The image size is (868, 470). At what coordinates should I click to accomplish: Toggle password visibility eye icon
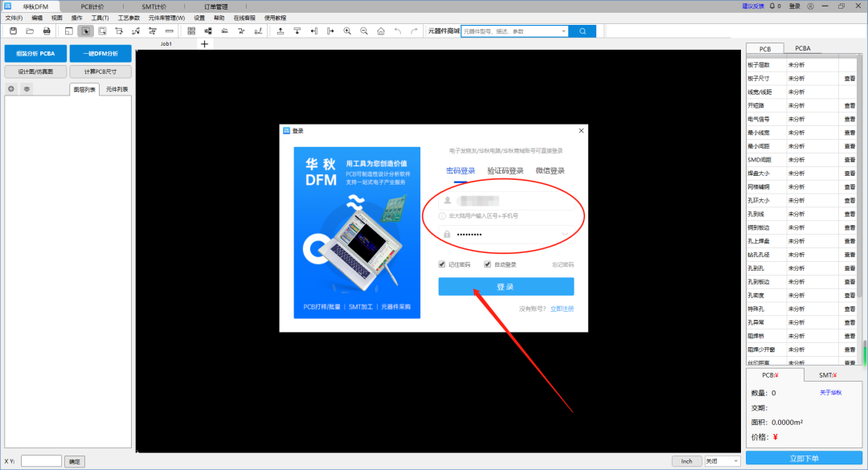coord(565,234)
